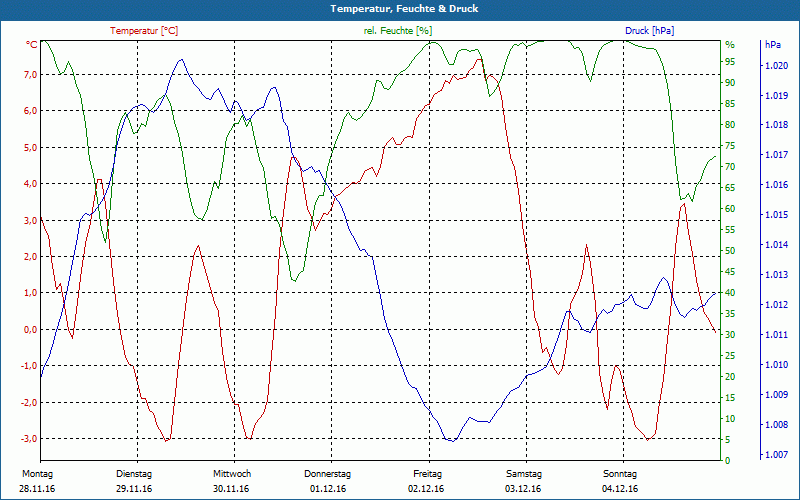Click the 'Samstag' day label

pyautogui.click(x=523, y=474)
